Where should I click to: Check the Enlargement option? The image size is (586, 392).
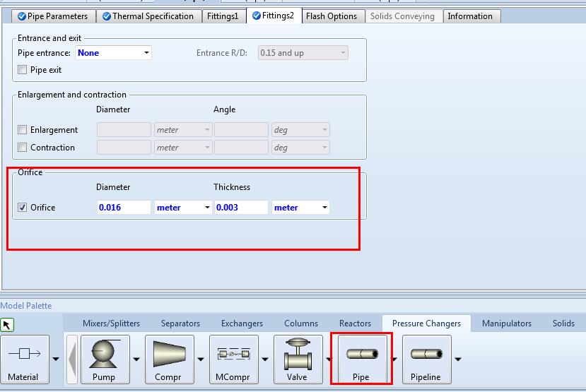coord(23,130)
